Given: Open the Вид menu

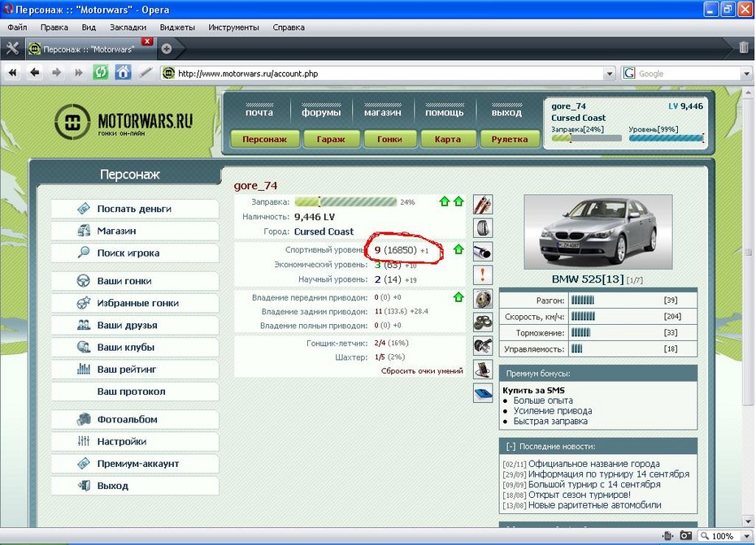Looking at the screenshot, I should pyautogui.click(x=89, y=28).
